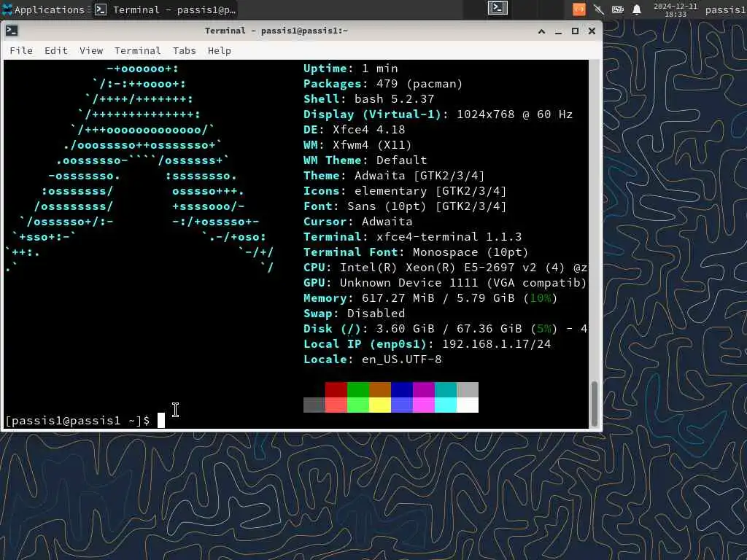747x560 pixels.
Task: Click the bright cyan color block
Action: click(446, 405)
